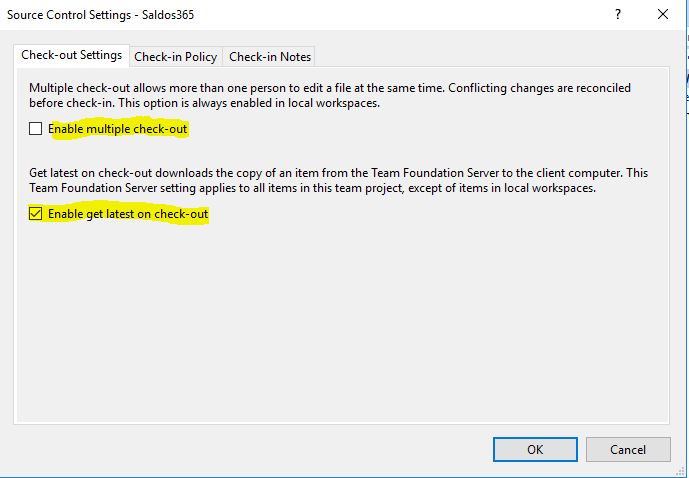Discard changes with the Cancel button
This screenshot has width=689, height=478.
coord(628,449)
